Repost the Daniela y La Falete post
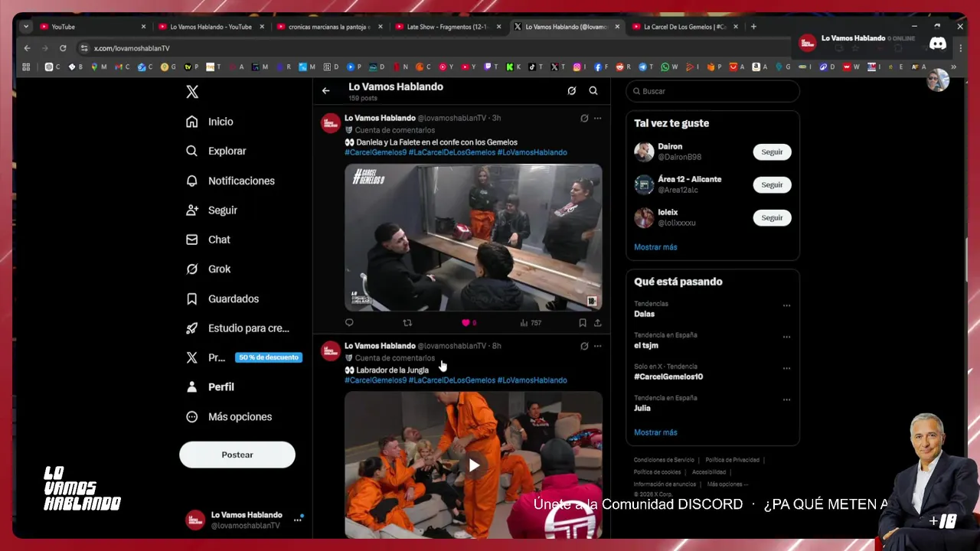The image size is (980, 551). tap(407, 323)
